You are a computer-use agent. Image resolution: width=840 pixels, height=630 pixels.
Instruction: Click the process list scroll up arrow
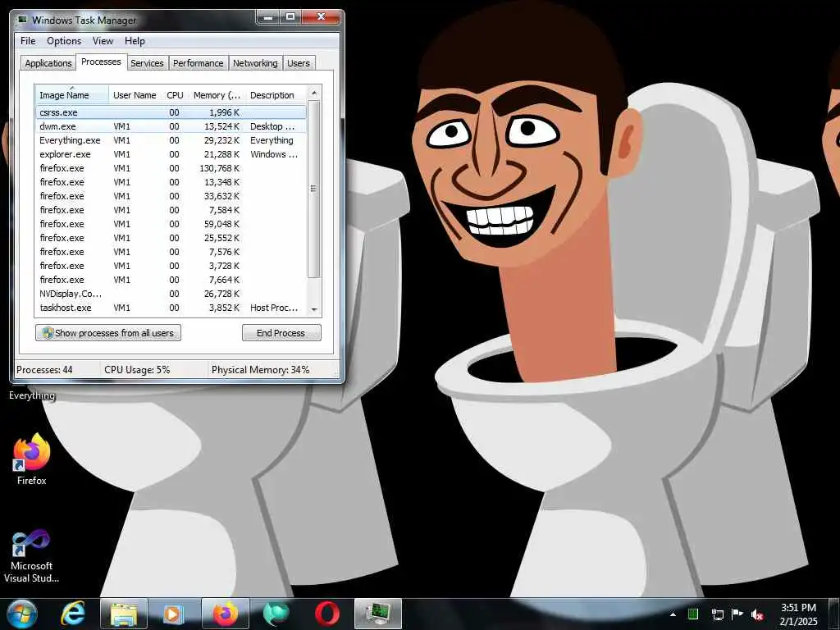(x=314, y=93)
